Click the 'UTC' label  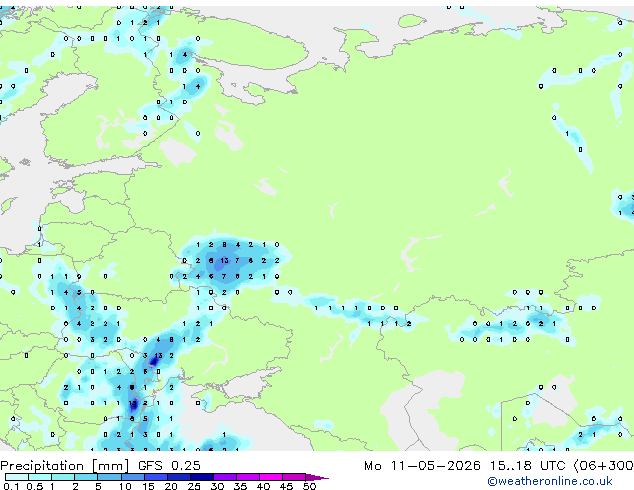[552, 466]
